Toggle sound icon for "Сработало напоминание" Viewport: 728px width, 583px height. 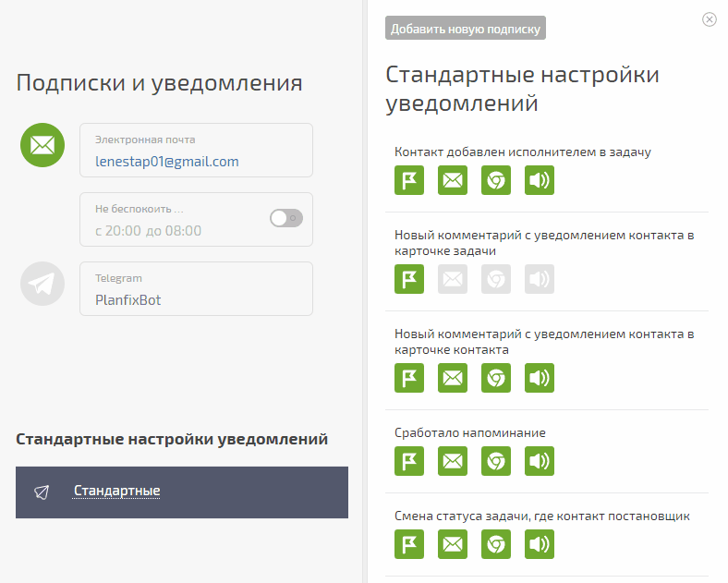tap(540, 461)
